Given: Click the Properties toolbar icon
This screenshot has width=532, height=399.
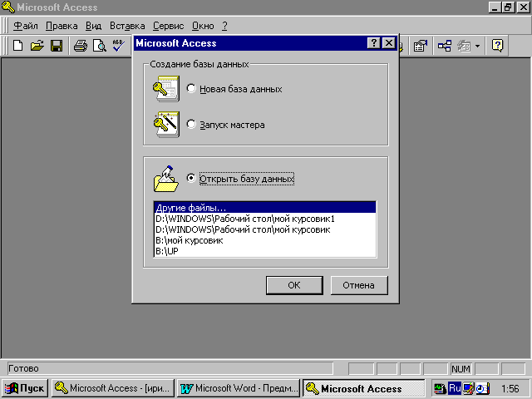Looking at the screenshot, I should click(421, 45).
